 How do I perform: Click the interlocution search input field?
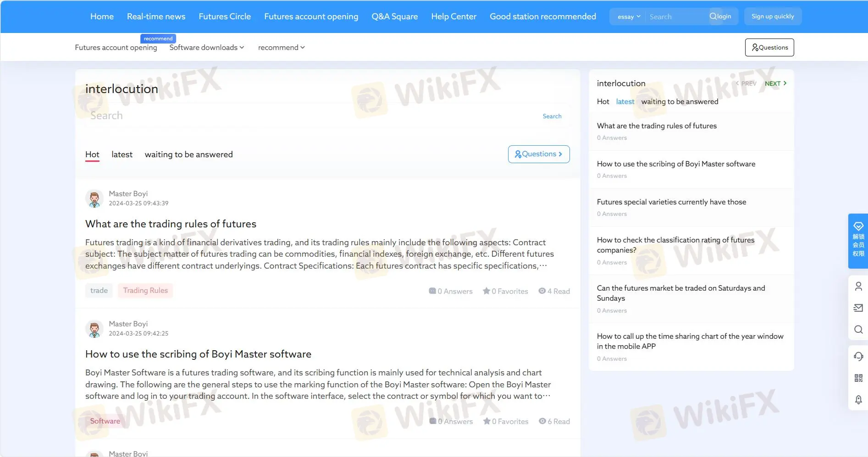point(312,116)
